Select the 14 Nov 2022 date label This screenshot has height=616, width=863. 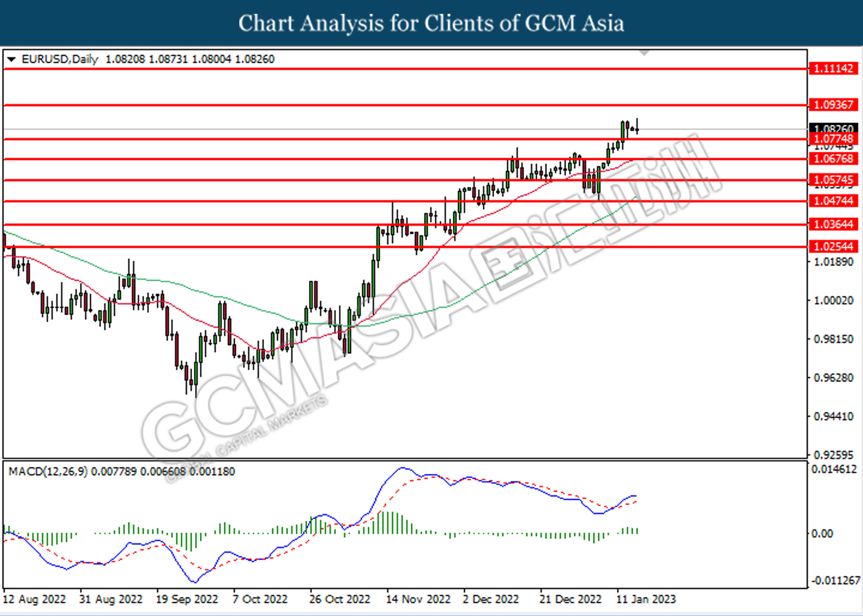[418, 599]
